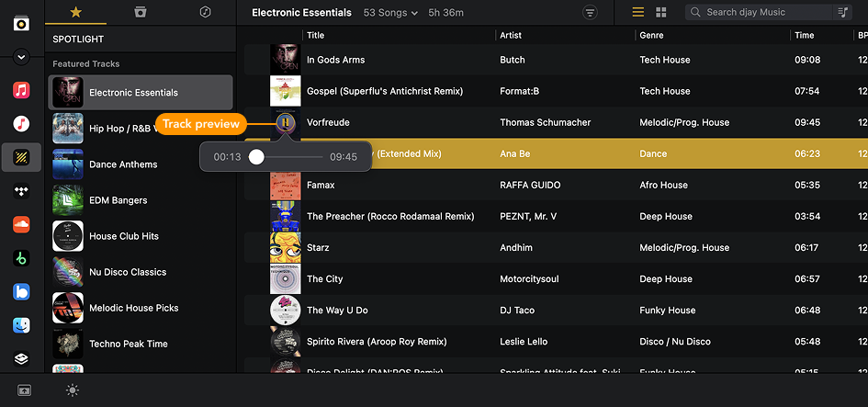Click the track preview position slider knob
868x407 pixels.
coord(256,157)
